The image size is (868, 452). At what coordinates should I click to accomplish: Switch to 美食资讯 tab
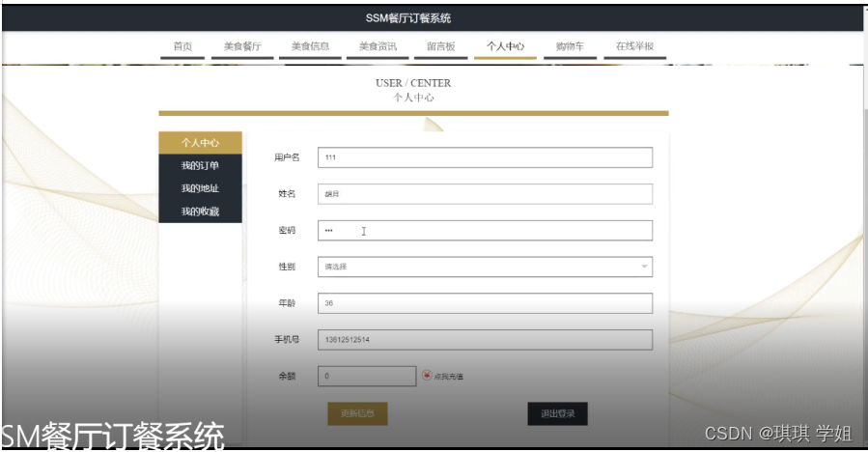[378, 46]
